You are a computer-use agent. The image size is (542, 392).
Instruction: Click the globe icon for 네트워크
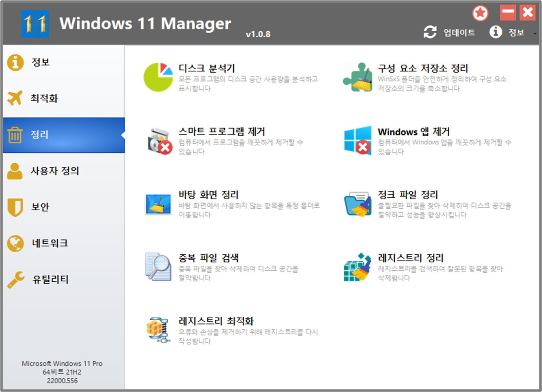(x=15, y=243)
